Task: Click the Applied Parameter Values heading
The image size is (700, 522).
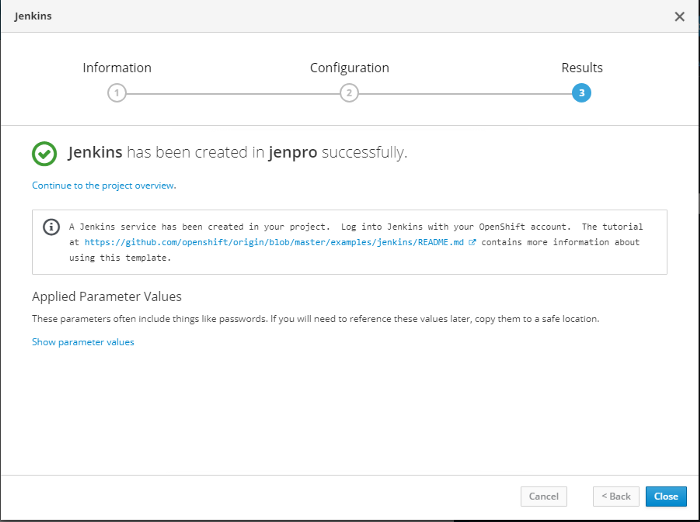Action: pyautogui.click(x=107, y=296)
